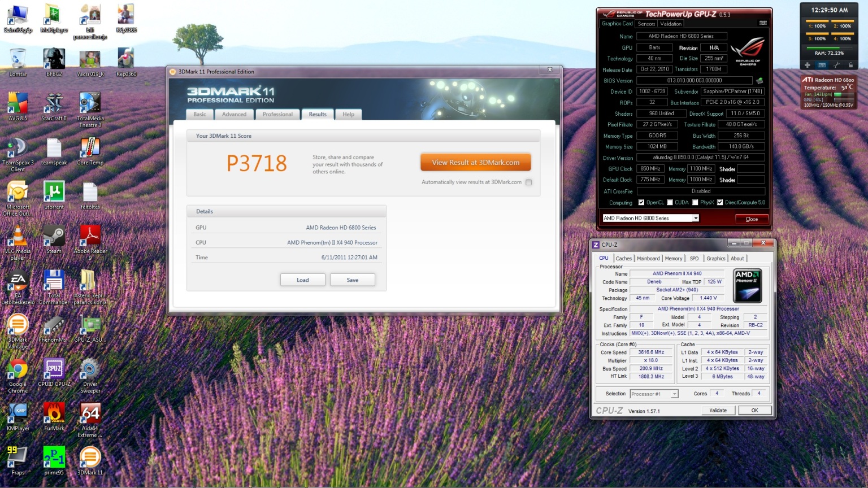Image resolution: width=868 pixels, height=488 pixels.
Task: Click the gadget plus icon
Action: [808, 65]
